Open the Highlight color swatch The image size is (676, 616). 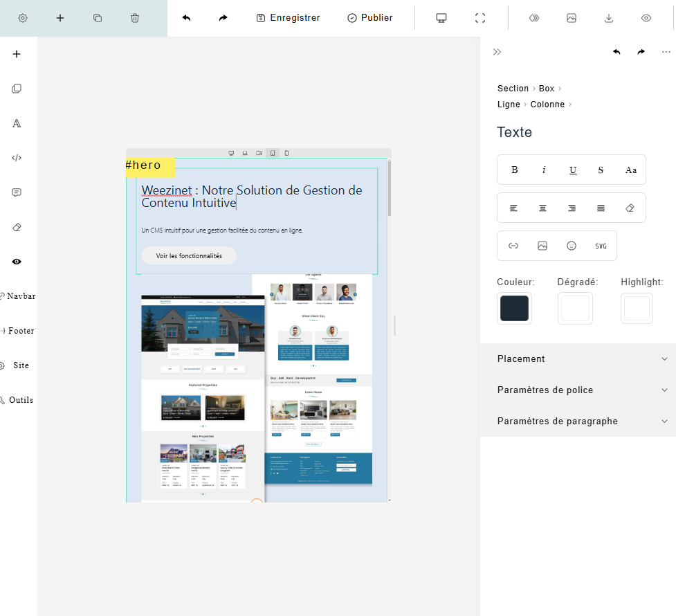[637, 309]
